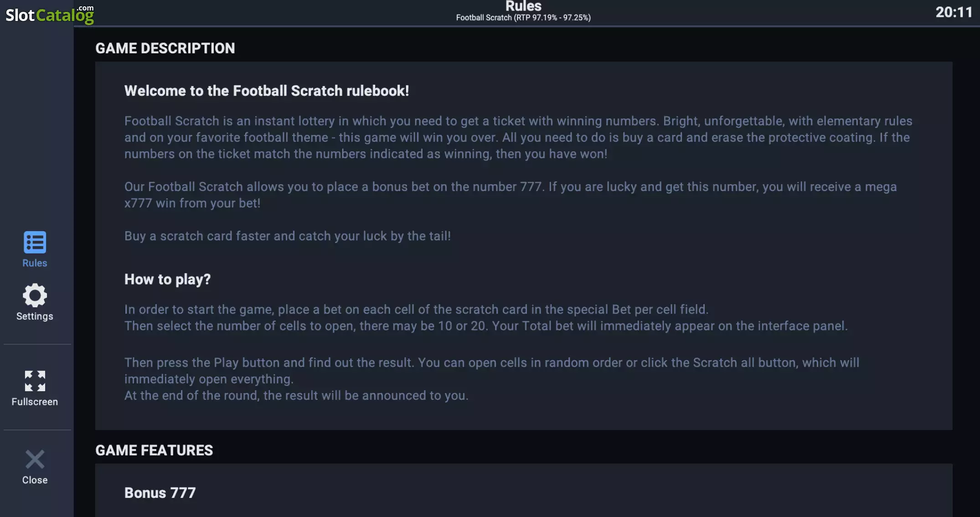The height and width of the screenshot is (517, 980).
Task: Click the GAME FEATURES section heading
Action: [154, 450]
